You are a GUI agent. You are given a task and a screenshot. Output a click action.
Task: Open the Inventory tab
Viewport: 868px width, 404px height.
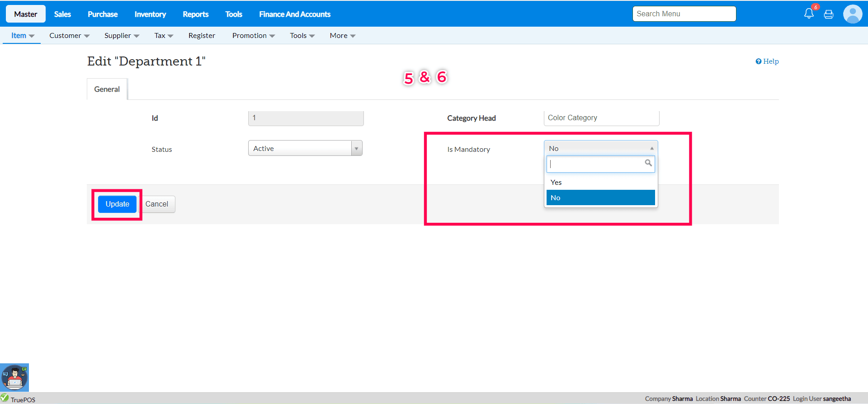(x=150, y=14)
